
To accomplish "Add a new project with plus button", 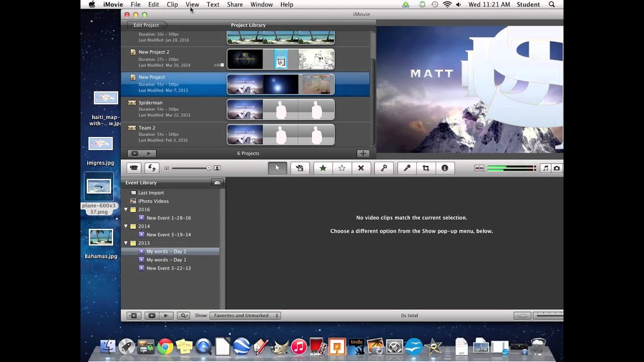I will pyautogui.click(x=363, y=153).
